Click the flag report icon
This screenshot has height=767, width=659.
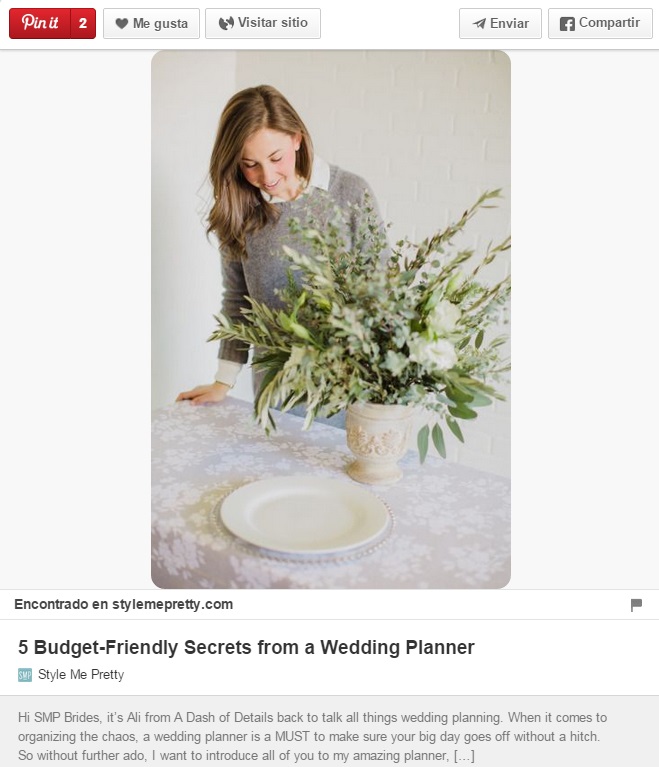click(636, 605)
